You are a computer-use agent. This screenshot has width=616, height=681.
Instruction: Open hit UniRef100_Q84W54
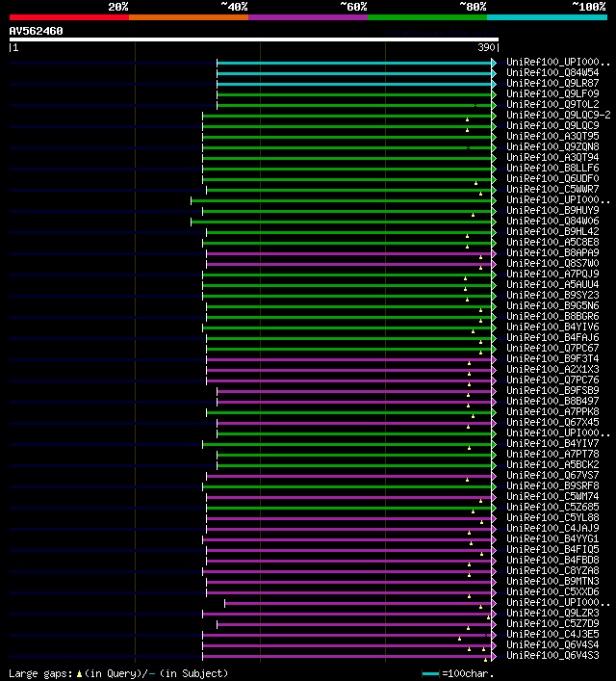[x=552, y=72]
